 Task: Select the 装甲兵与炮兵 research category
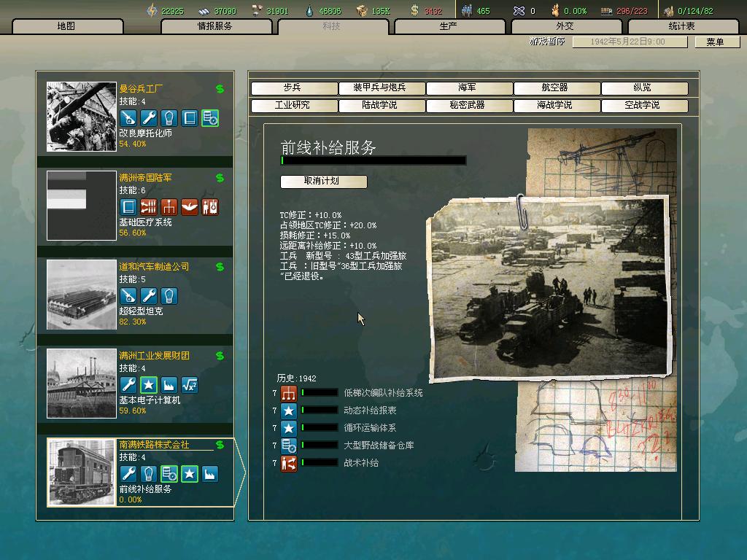pos(381,88)
